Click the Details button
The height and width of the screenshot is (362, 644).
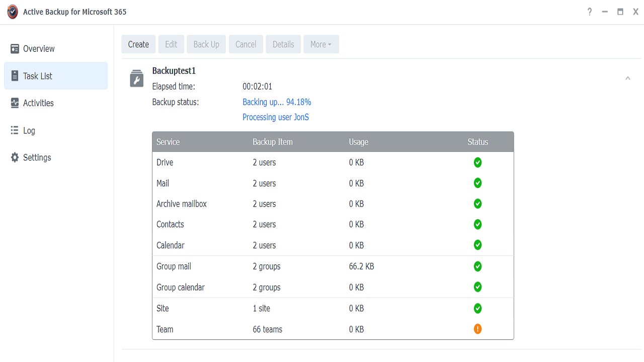pyautogui.click(x=283, y=44)
